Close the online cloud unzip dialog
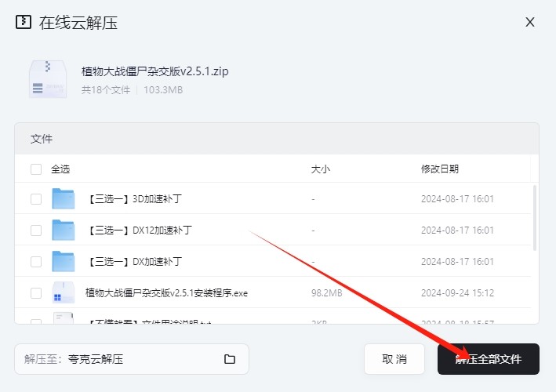Screen dimensions: 556x392 [530, 22]
